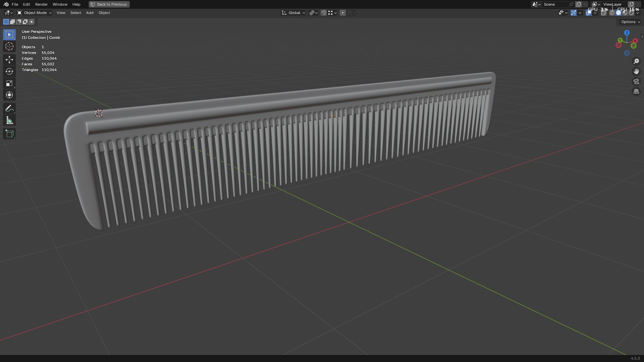Image resolution: width=644 pixels, height=362 pixels.
Task: Click the comb object's orange origin point
Action: pyautogui.click(x=333, y=116)
